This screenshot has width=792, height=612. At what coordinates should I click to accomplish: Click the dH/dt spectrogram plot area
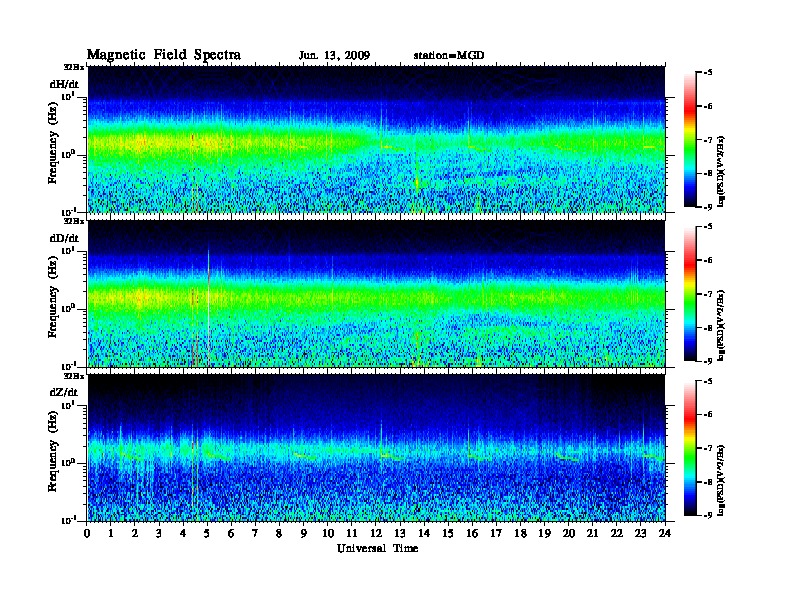click(x=376, y=139)
